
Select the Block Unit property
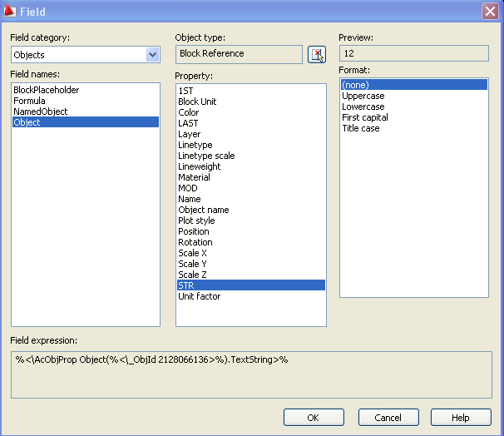[251, 102]
